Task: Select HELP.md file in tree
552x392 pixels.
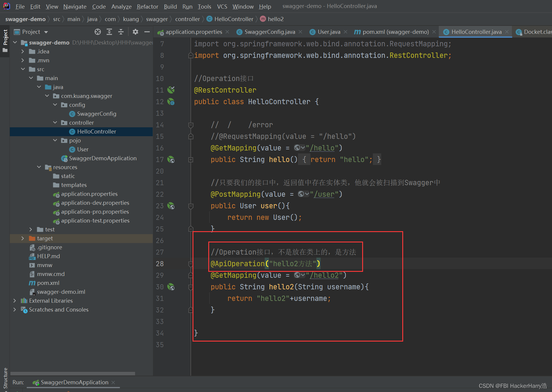Action: click(48, 256)
